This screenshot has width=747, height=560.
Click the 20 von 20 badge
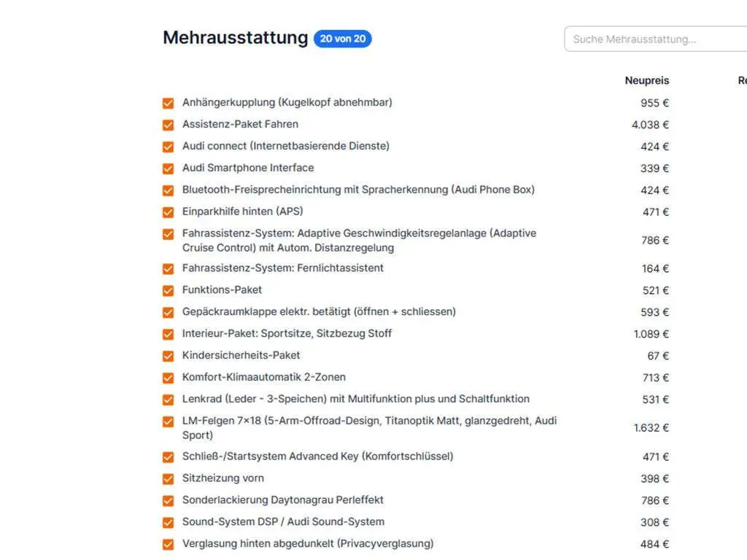tap(342, 39)
